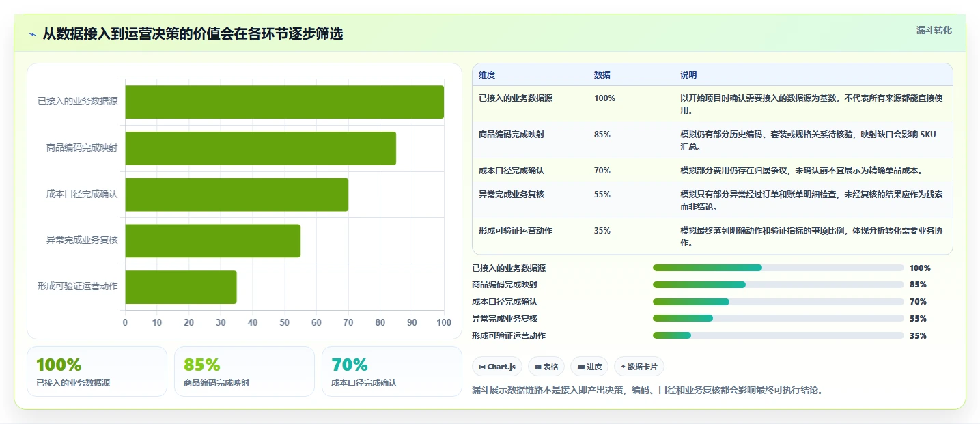Click the footer note starting 漏斗展示数据链路
The image size is (980, 424).
click(x=647, y=391)
